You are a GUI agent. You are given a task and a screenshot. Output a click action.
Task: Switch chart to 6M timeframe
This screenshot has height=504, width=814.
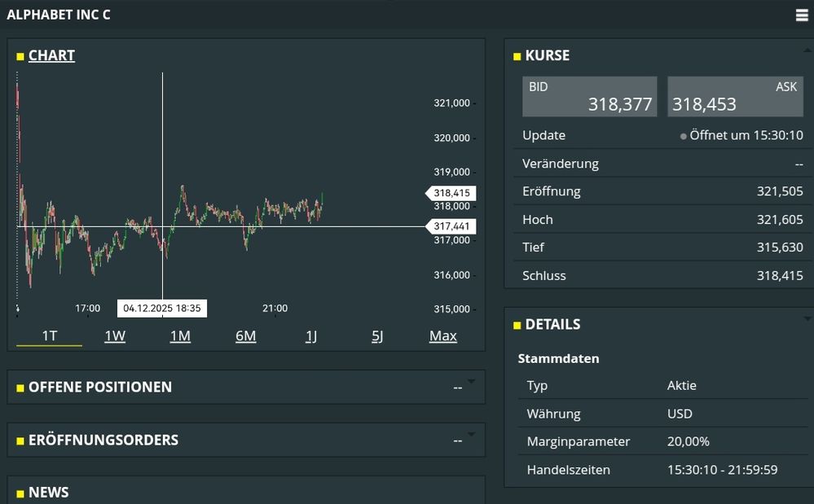coord(245,336)
